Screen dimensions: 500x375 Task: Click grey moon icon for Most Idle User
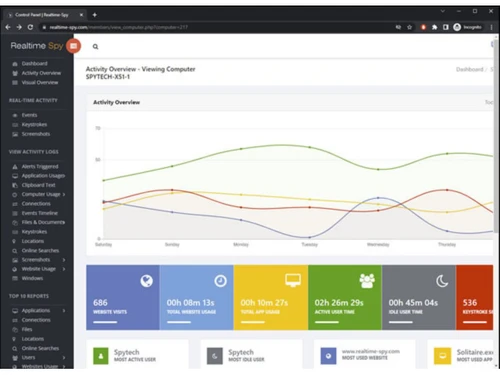tap(215, 356)
